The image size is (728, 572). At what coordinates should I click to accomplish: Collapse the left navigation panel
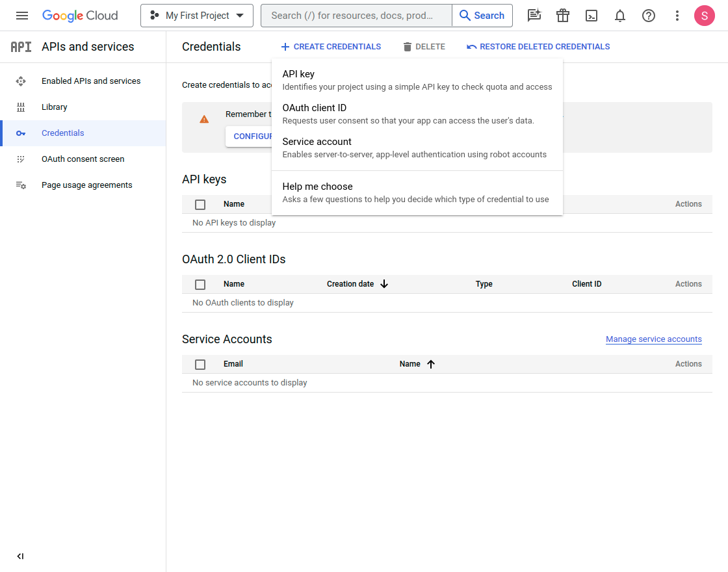click(20, 556)
